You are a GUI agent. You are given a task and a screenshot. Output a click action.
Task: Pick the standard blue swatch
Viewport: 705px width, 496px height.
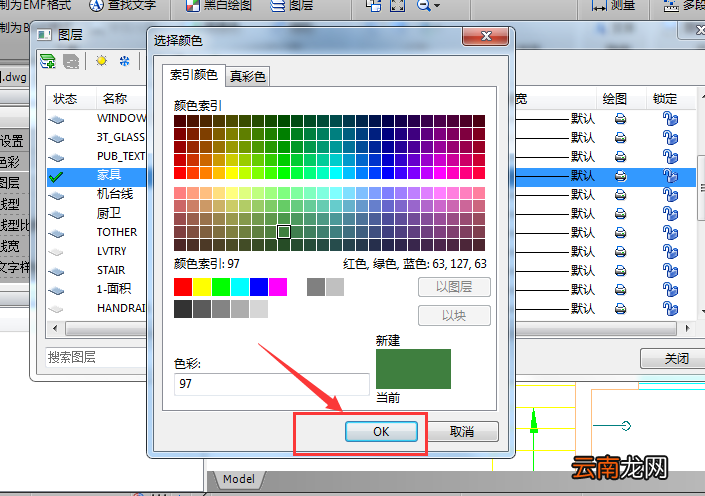(x=259, y=287)
